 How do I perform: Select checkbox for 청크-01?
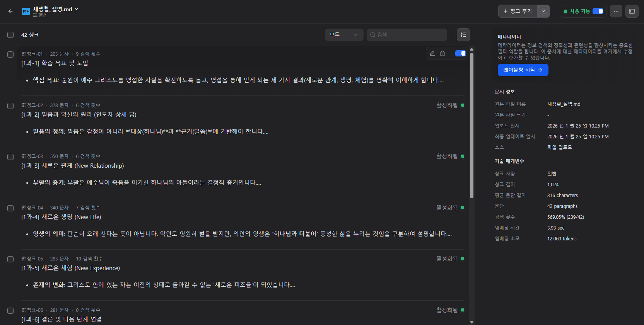(x=10, y=54)
